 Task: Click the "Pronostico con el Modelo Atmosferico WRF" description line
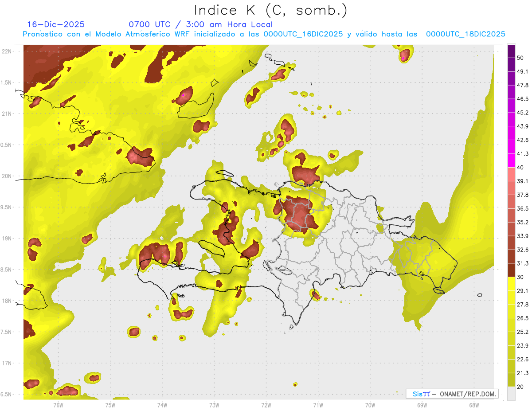pyautogui.click(x=264, y=34)
